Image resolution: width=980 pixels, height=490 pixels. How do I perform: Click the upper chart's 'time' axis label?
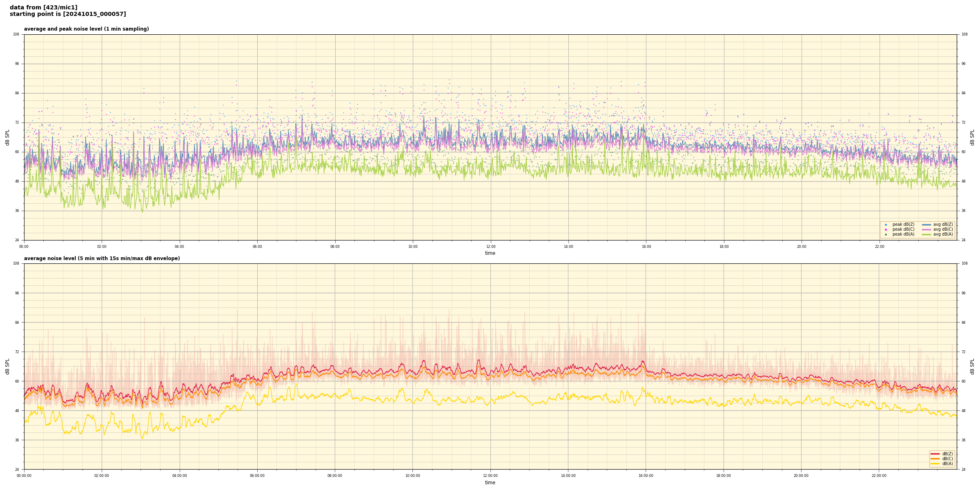(x=490, y=253)
